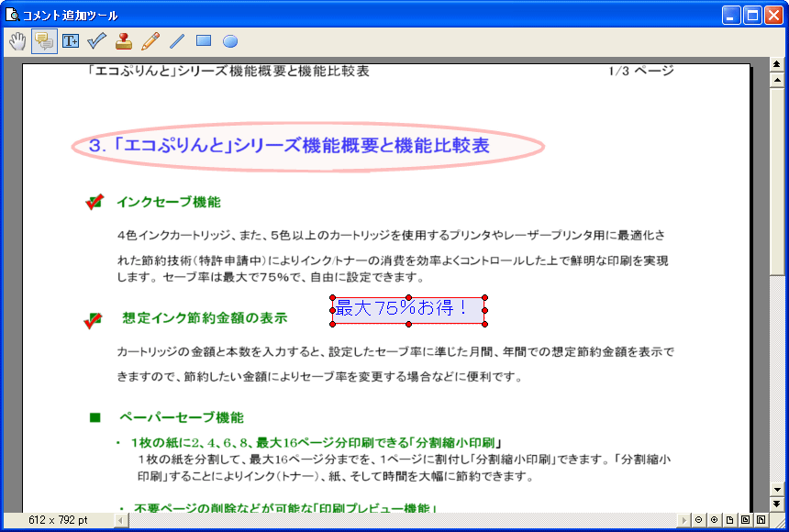Click the green square bullet before ペーパーセーブ機能
The height and width of the screenshot is (532, 789).
[95, 417]
